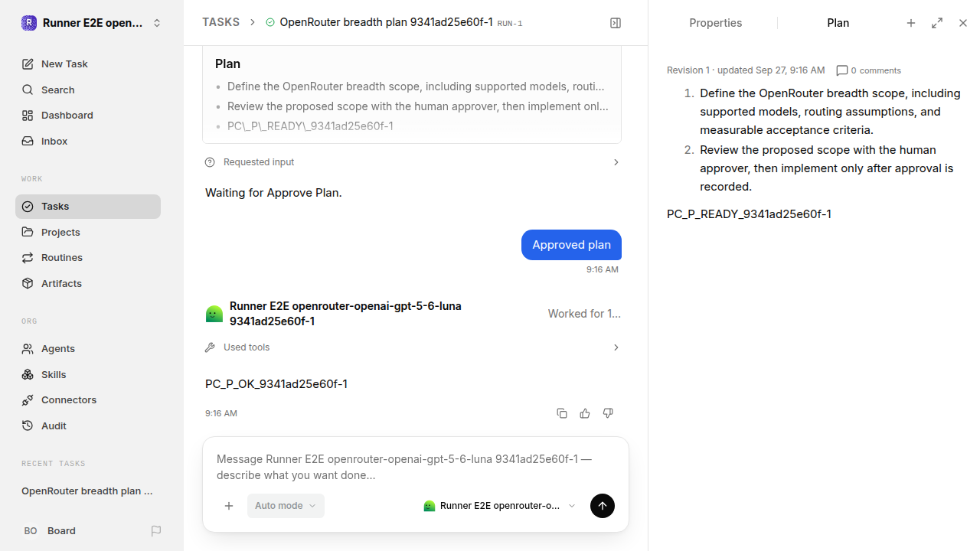980x551 pixels.
Task: Click the Skills icon in sidebar
Action: (28, 374)
